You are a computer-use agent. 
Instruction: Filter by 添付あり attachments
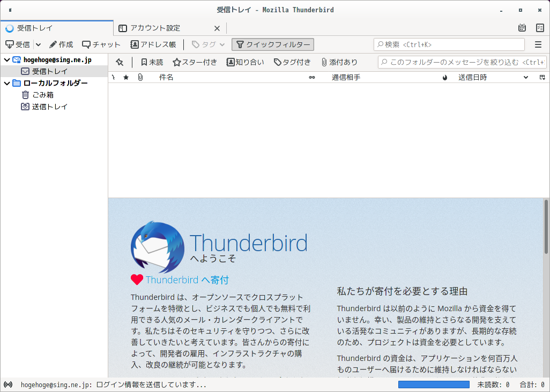[339, 62]
